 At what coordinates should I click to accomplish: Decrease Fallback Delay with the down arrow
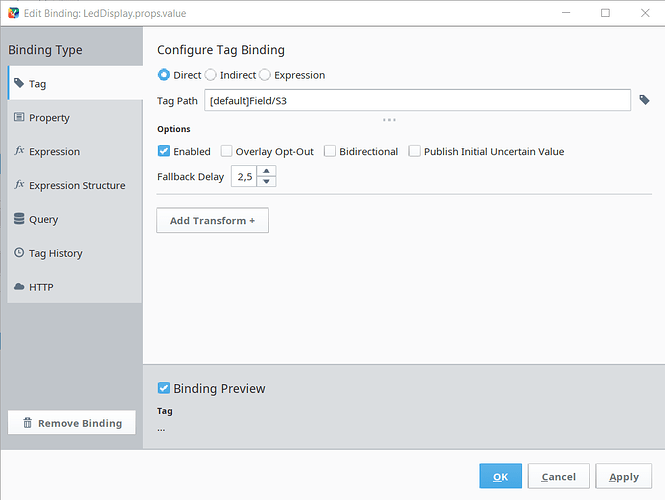(266, 182)
